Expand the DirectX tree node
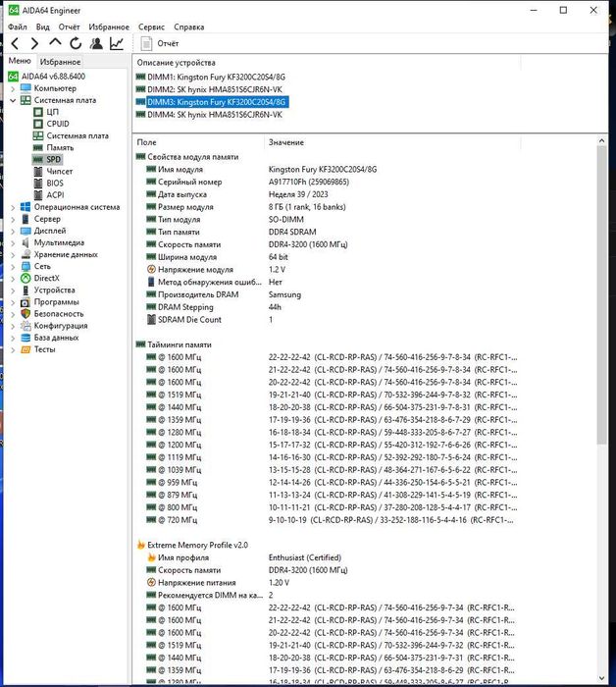616x687 pixels. pyautogui.click(x=13, y=278)
